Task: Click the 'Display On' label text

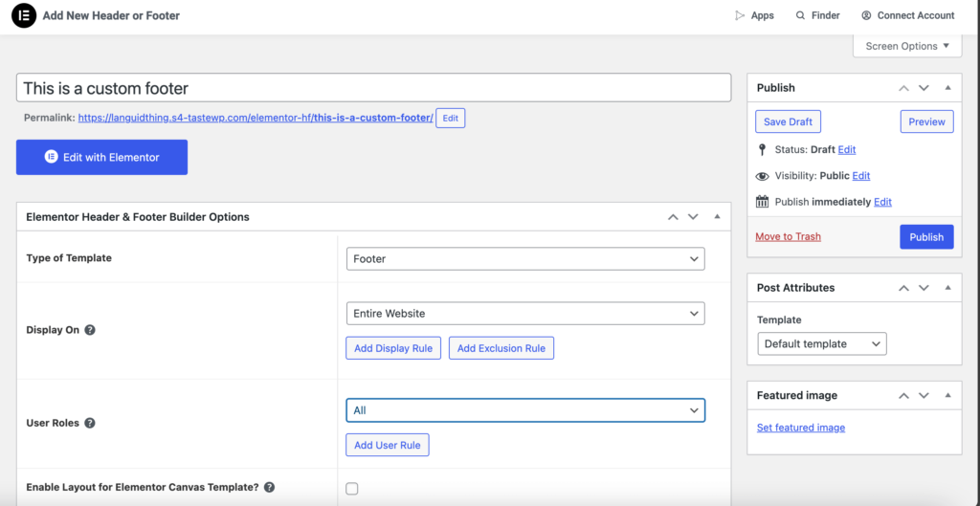Action: point(53,330)
